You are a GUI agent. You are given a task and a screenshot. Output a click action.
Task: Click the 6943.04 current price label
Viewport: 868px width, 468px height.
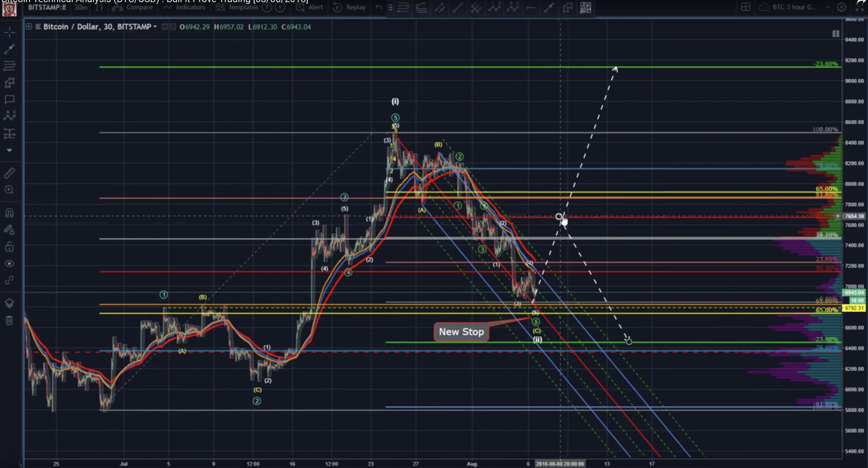coord(854,293)
